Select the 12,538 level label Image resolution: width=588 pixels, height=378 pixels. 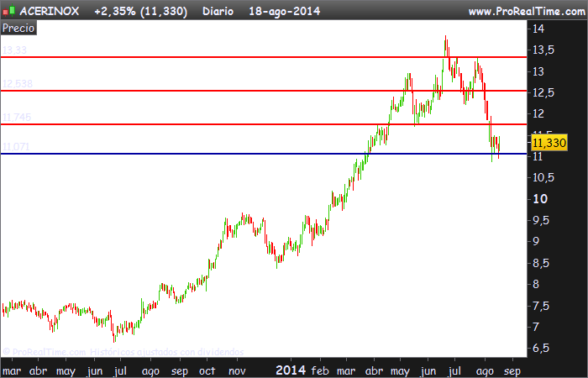click(18, 83)
